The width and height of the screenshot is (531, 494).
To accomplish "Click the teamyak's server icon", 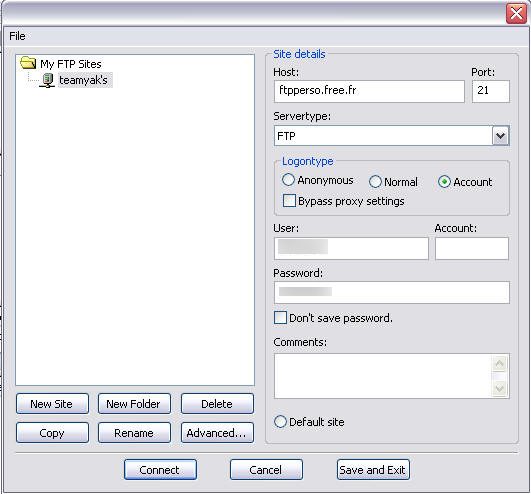I will pos(47,80).
